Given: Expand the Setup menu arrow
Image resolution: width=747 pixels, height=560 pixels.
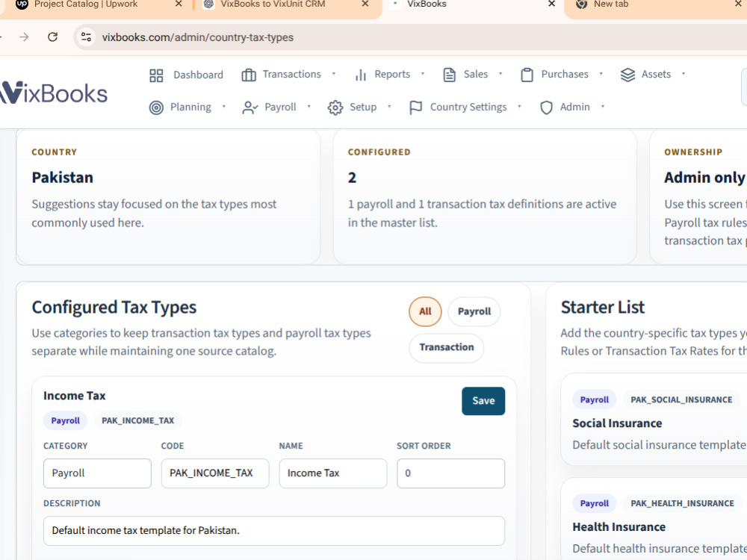Looking at the screenshot, I should pos(390,107).
